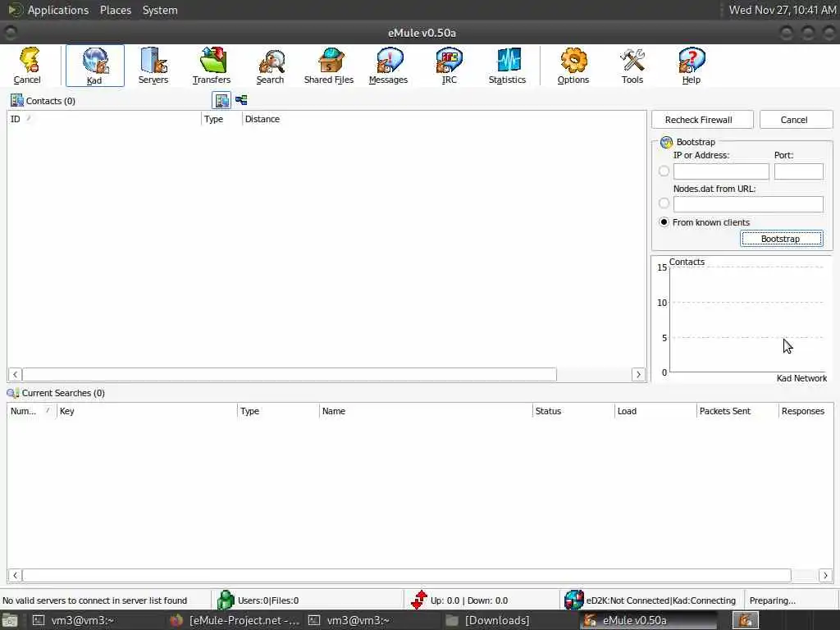Click the contacts list horizontal scrollbar thumb
This screenshot has width=840, height=630.
click(x=290, y=374)
